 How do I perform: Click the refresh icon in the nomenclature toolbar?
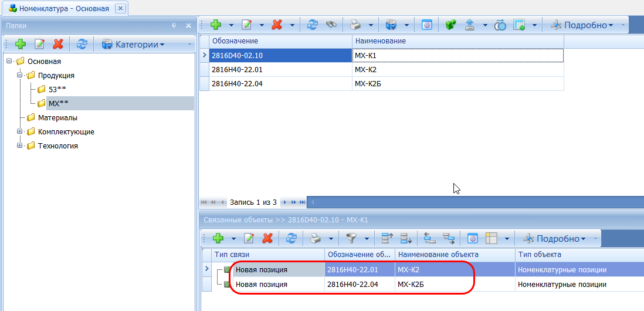313,25
